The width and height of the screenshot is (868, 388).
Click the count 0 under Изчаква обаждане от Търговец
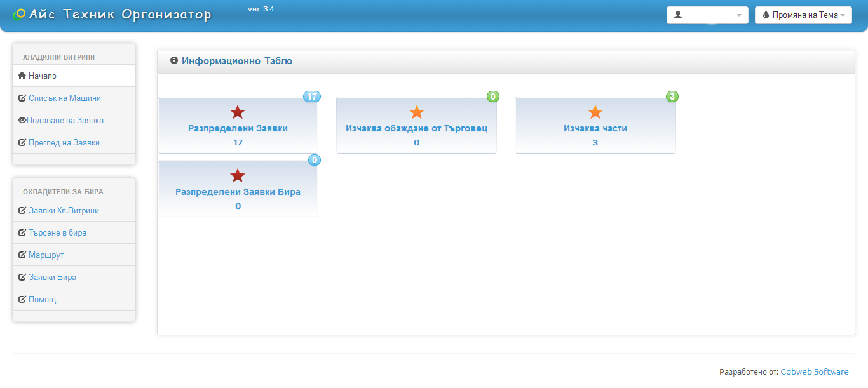coord(416,143)
